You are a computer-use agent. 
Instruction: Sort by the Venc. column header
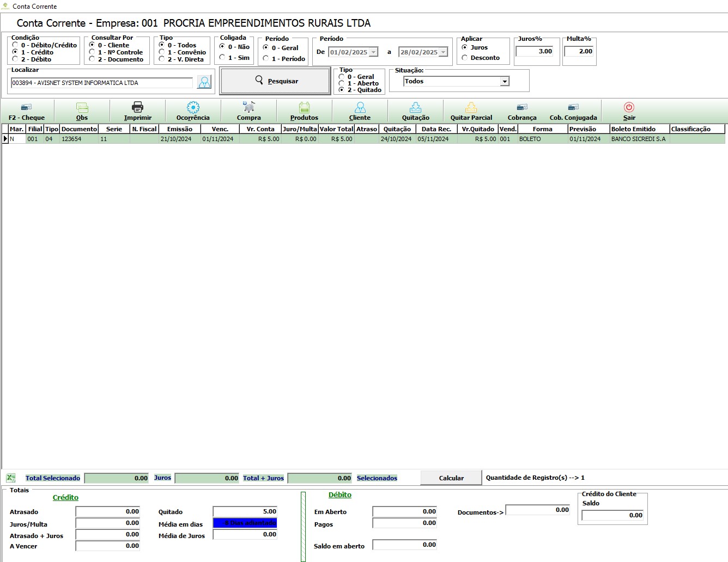pyautogui.click(x=220, y=129)
